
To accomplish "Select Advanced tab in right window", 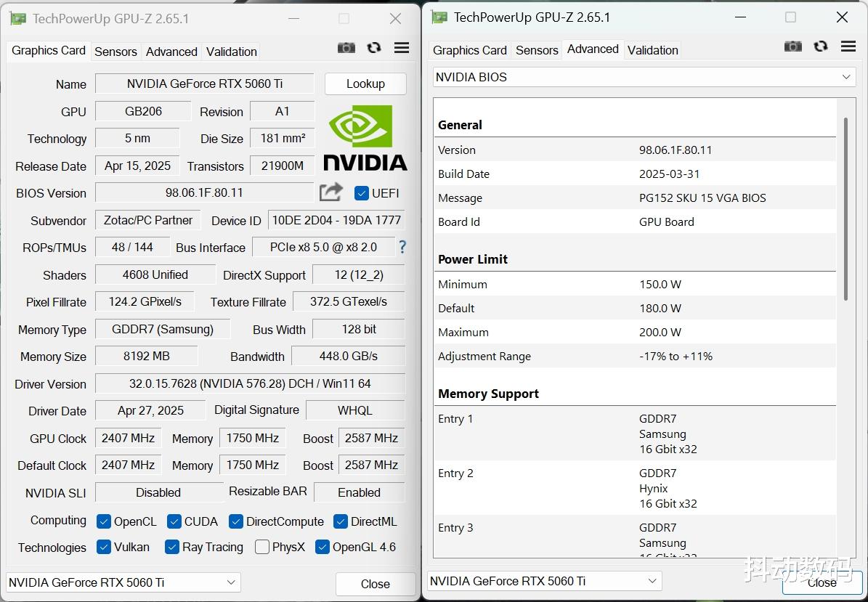I will pyautogui.click(x=592, y=49).
